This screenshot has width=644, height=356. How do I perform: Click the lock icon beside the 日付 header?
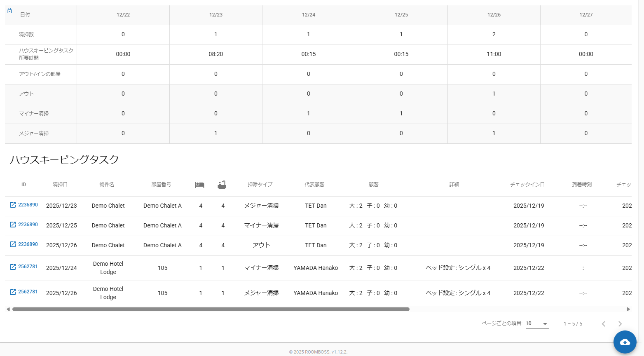tap(9, 11)
